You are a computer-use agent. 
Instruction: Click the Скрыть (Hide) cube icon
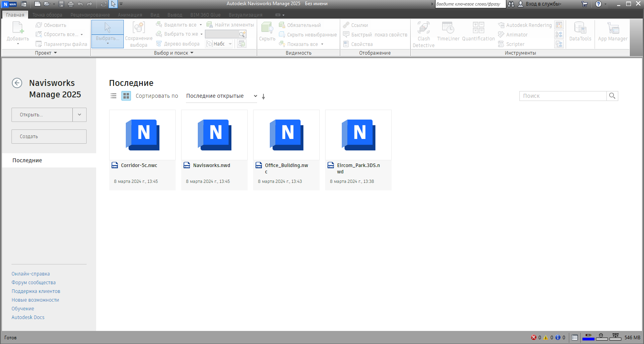tap(267, 28)
